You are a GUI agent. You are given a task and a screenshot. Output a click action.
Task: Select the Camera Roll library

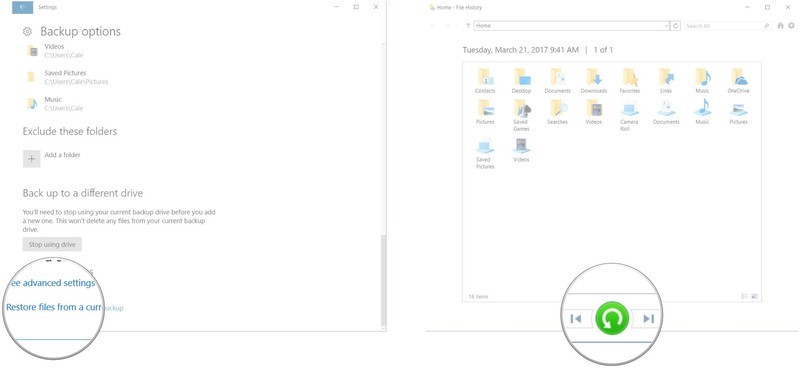click(x=630, y=116)
